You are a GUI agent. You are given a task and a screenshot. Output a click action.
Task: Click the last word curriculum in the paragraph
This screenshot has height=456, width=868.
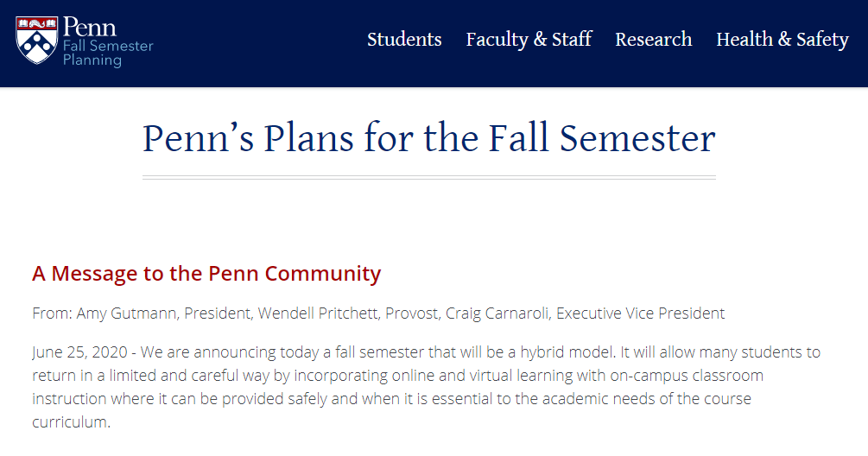click(71, 422)
